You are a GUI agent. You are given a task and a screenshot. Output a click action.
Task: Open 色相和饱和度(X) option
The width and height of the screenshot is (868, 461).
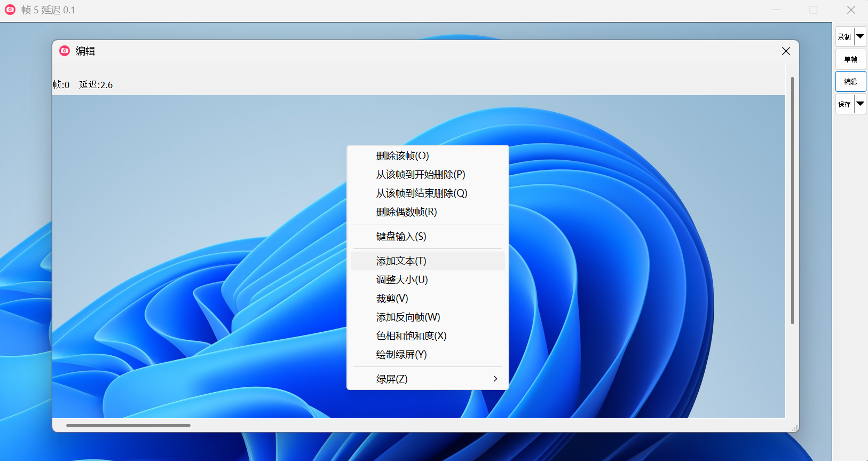tap(428, 336)
